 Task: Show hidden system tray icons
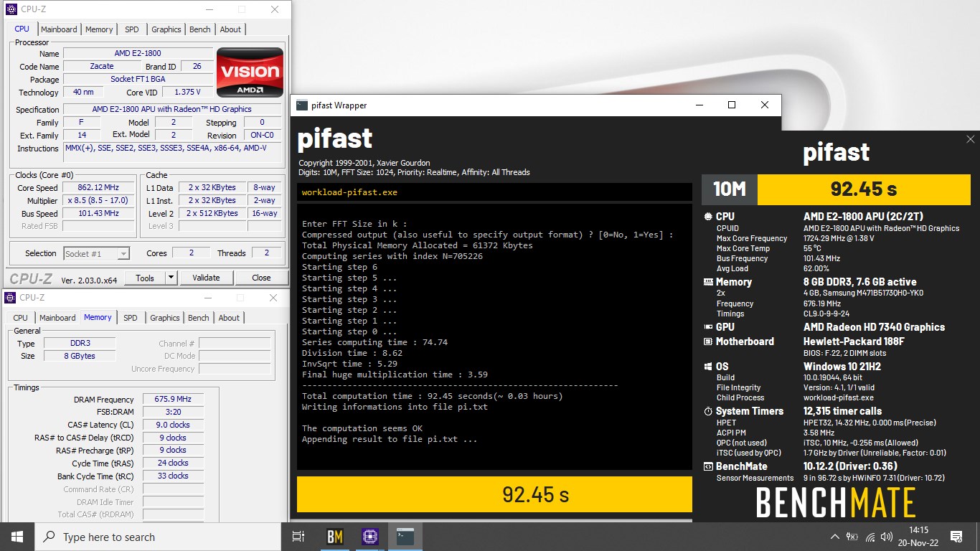834,537
